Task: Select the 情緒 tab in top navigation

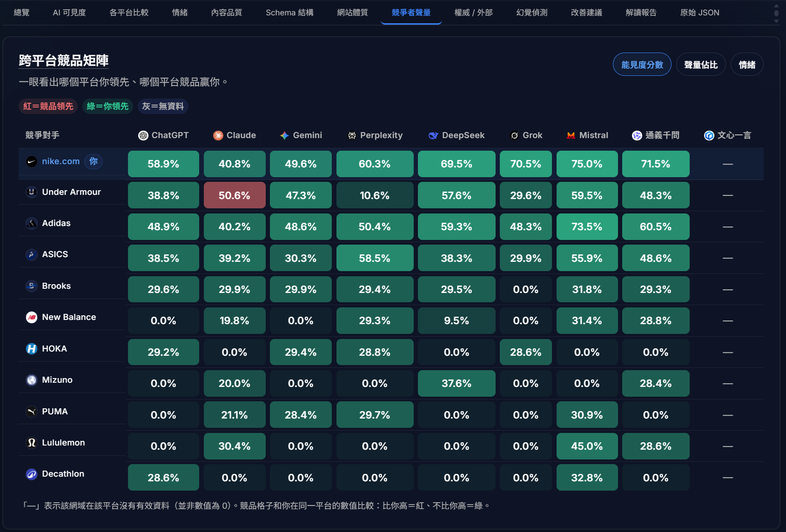Action: tap(180, 13)
